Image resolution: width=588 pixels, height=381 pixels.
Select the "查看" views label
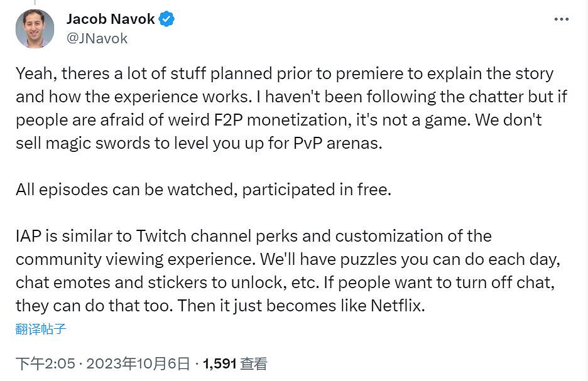(x=254, y=363)
